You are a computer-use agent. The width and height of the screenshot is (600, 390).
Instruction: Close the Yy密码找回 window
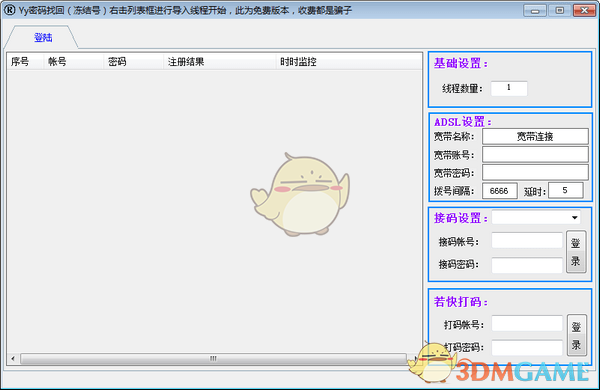(x=584, y=10)
